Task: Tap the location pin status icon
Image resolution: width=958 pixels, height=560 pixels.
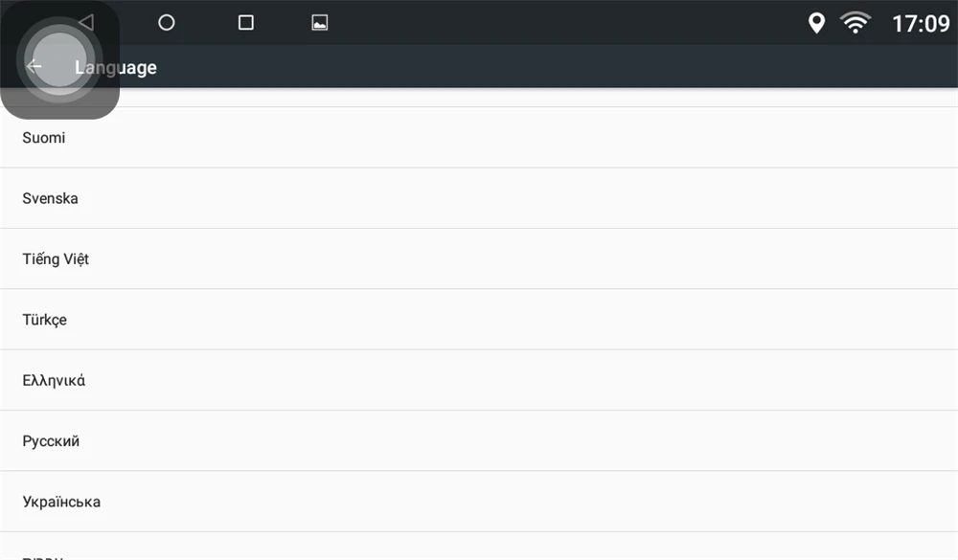Action: coord(816,23)
